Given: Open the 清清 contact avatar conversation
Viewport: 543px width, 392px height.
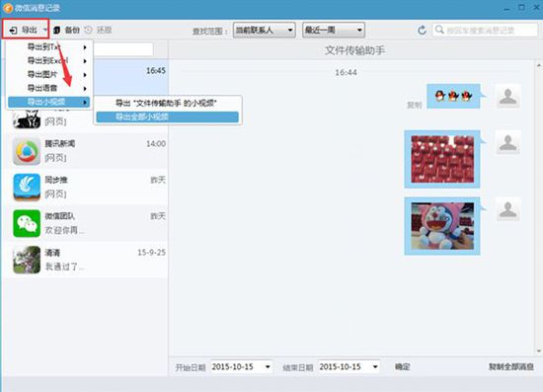Looking at the screenshot, I should (27, 260).
